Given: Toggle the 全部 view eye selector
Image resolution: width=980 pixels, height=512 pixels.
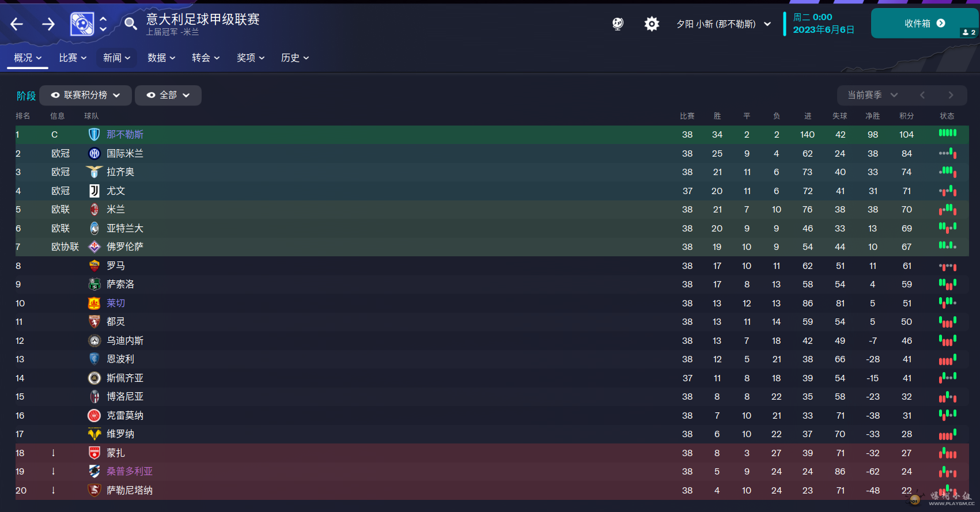Looking at the screenshot, I should point(168,95).
